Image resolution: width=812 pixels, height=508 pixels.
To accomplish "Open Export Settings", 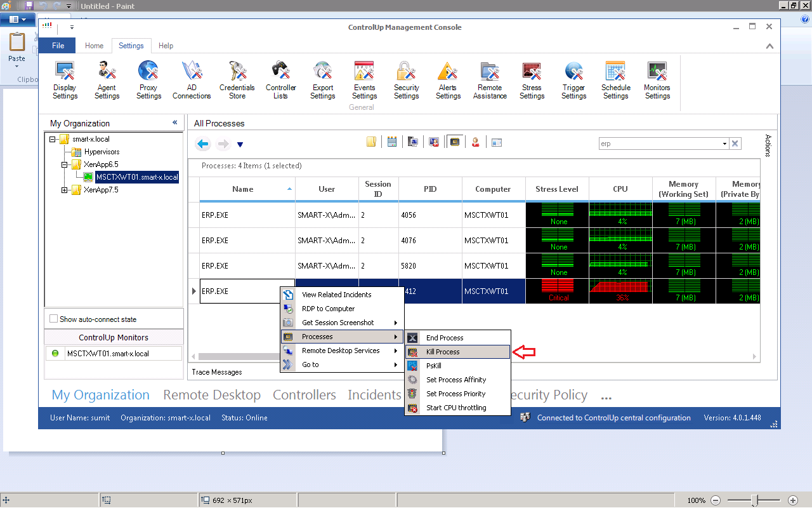I will [x=323, y=80].
